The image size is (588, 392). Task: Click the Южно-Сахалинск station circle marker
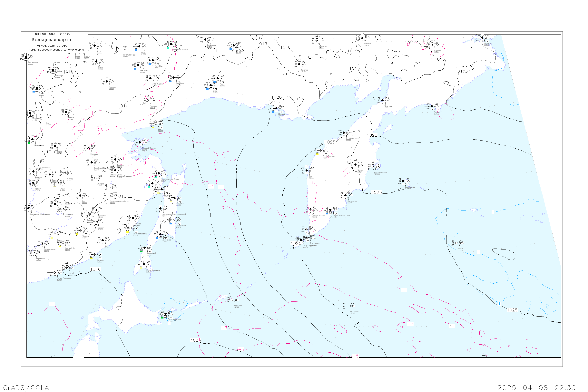(x=144, y=264)
